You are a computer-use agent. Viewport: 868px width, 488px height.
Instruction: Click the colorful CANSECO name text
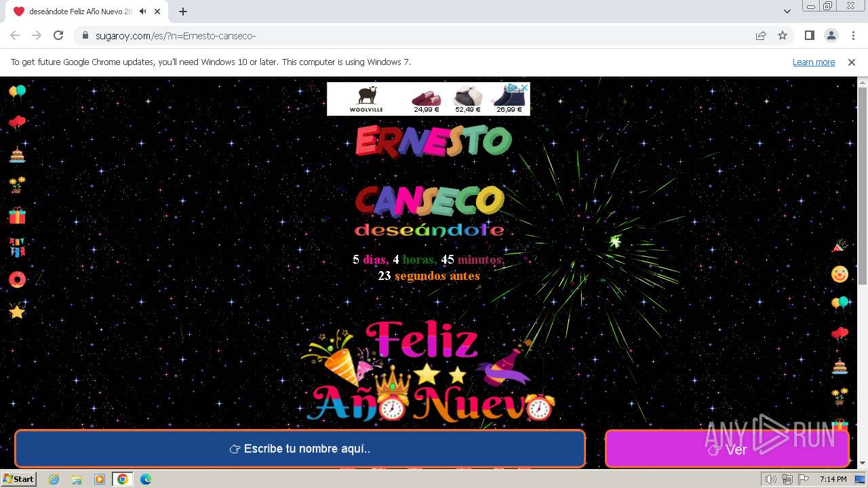pos(430,201)
